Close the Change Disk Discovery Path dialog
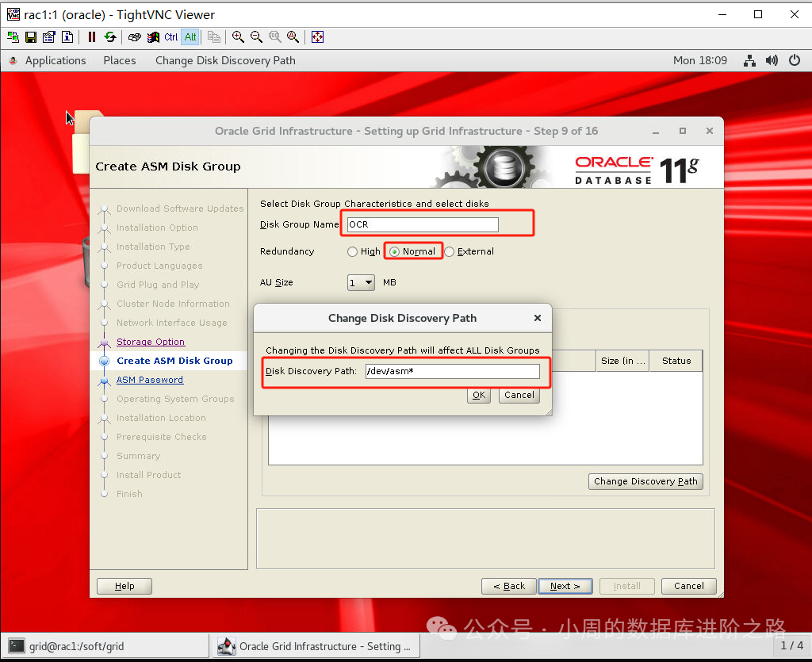812x662 pixels. [538, 318]
